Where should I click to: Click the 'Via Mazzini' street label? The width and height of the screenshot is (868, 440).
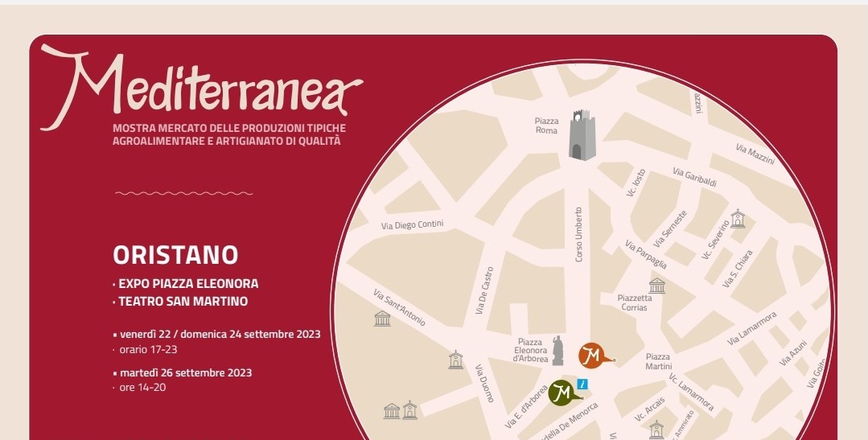click(755, 154)
